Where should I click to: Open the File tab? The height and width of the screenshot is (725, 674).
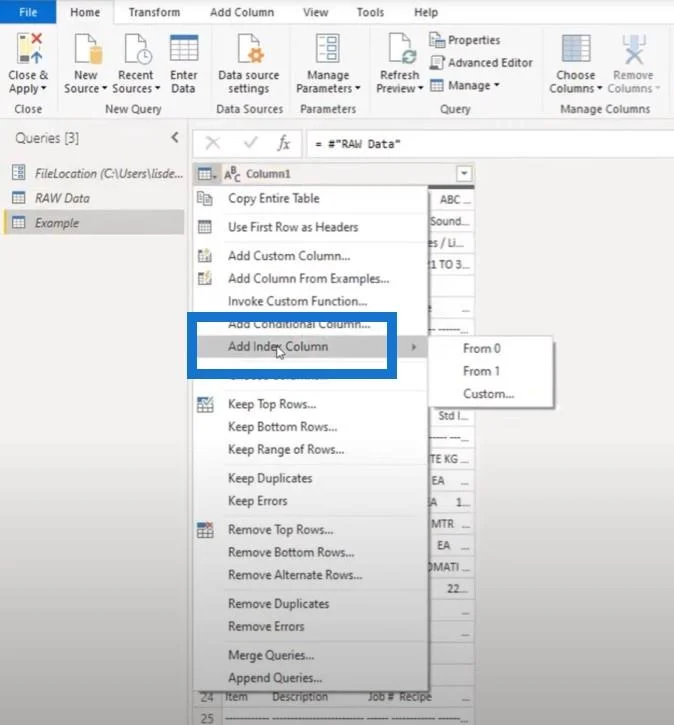coord(28,12)
